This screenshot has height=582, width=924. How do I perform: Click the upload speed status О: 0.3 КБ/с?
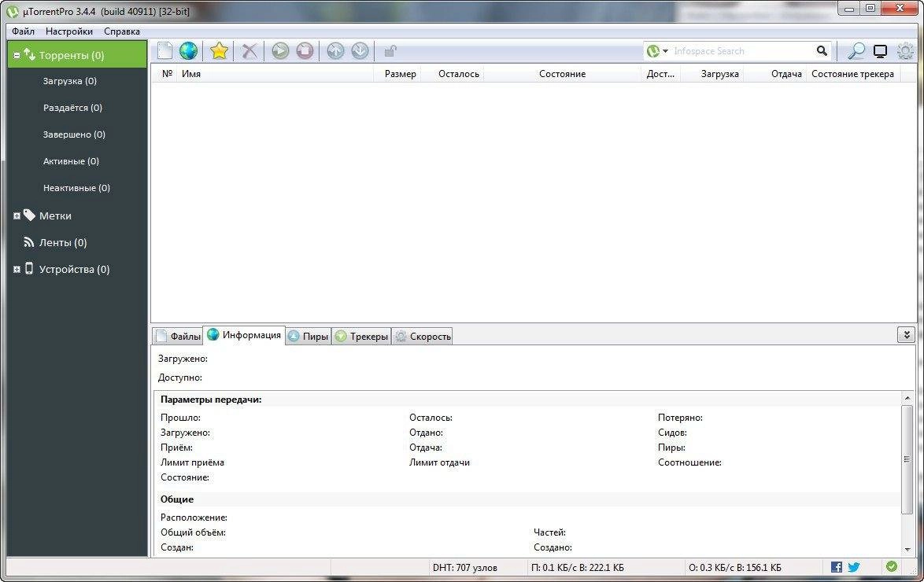[x=735, y=567]
